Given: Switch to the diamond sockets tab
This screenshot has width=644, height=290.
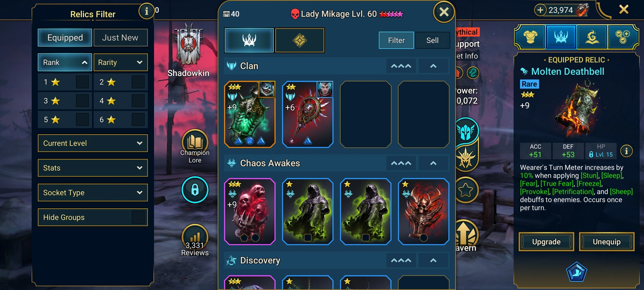Looking at the screenshot, I should [300, 40].
